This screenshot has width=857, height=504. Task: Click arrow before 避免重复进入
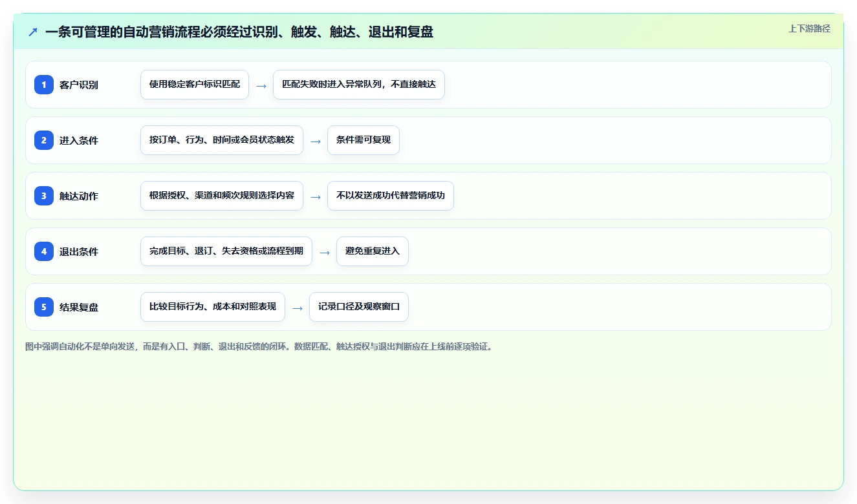click(325, 252)
